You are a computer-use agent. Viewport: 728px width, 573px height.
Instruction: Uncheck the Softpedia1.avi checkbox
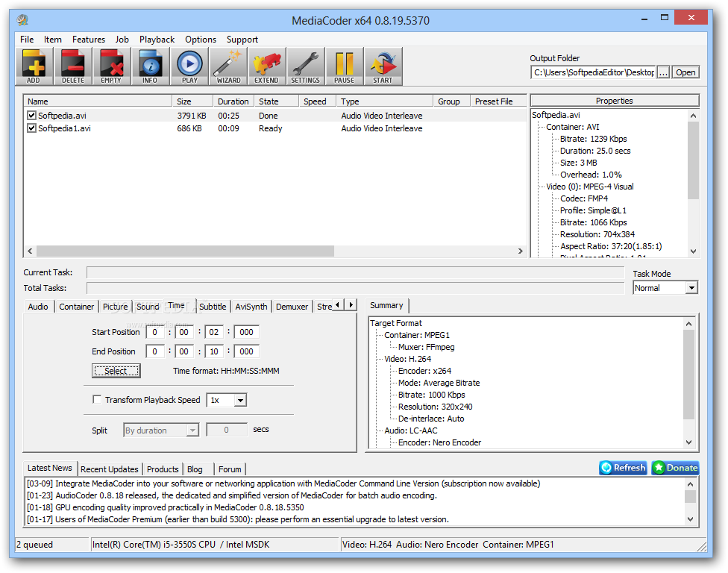[x=31, y=128]
